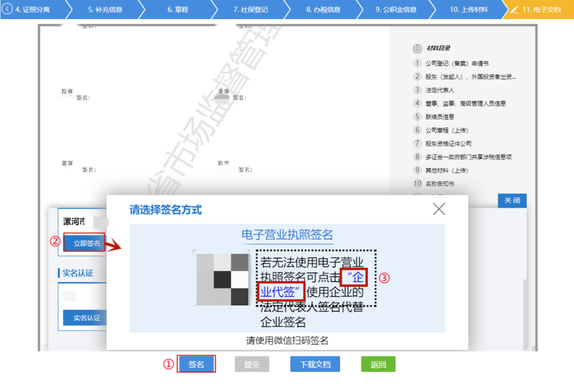574x392 pixels.
Task: Open 公司章程（上传） item
Action: point(446,130)
